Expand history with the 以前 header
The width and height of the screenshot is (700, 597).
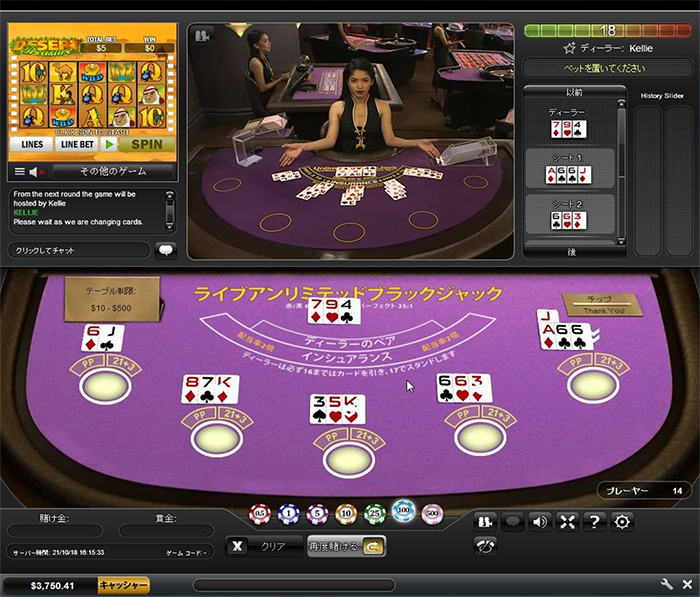(570, 93)
